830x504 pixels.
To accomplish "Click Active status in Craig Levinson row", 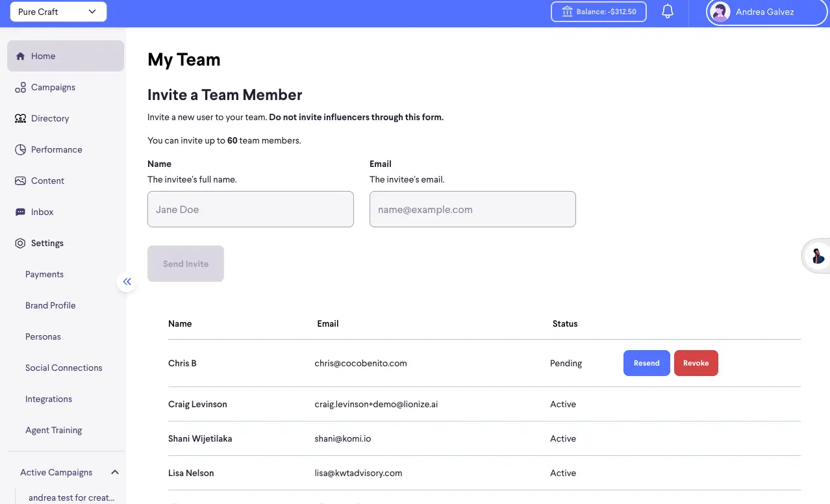I will tap(563, 405).
